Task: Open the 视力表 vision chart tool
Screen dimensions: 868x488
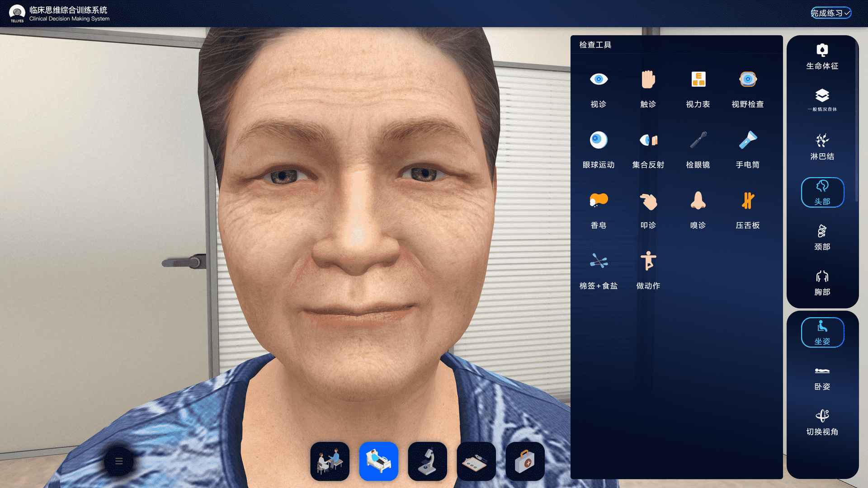Action: (x=698, y=89)
